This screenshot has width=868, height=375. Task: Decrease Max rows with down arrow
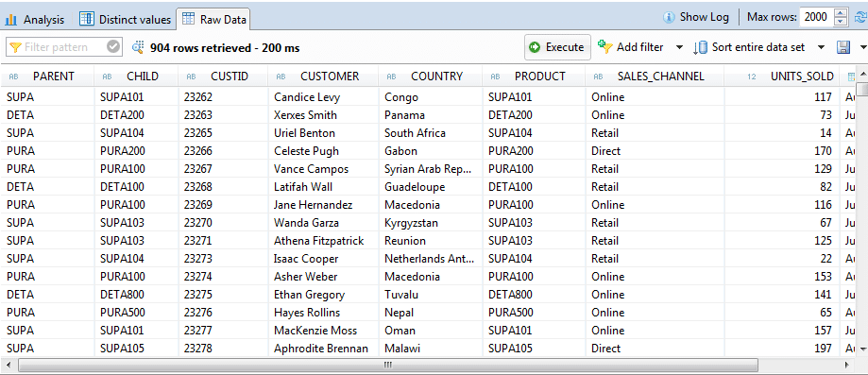click(841, 22)
